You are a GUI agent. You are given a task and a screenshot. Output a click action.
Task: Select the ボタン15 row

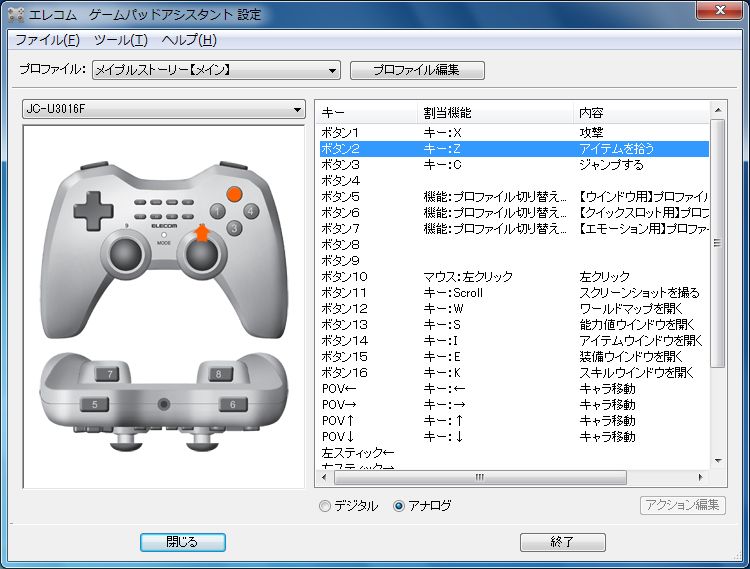[514, 357]
